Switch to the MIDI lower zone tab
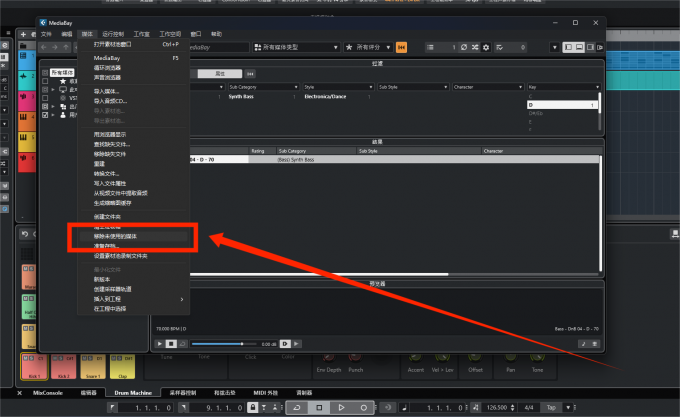Image resolution: width=680 pixels, height=417 pixels. pyautogui.click(x=265, y=393)
